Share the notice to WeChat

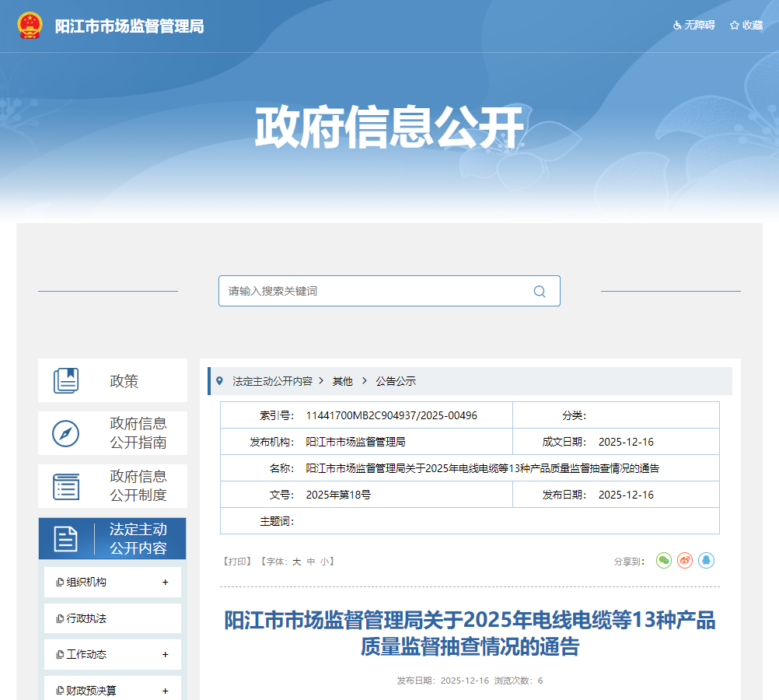tap(663, 561)
